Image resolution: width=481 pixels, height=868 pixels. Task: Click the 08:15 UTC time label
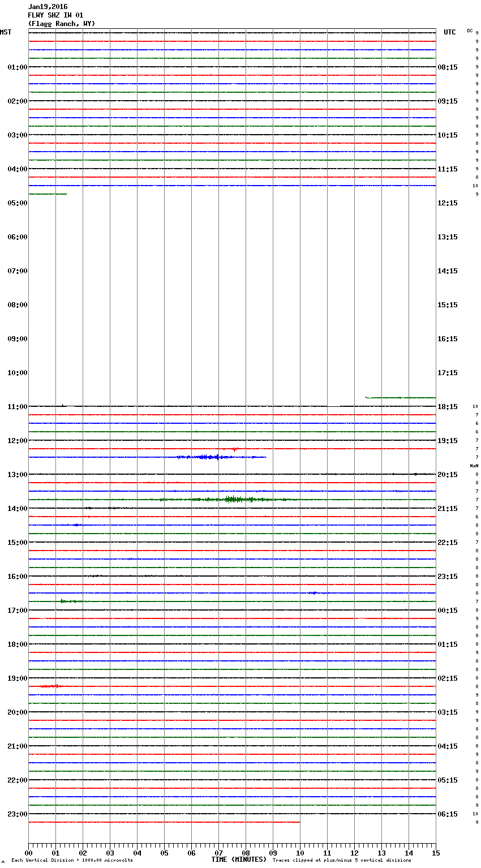coord(448,67)
